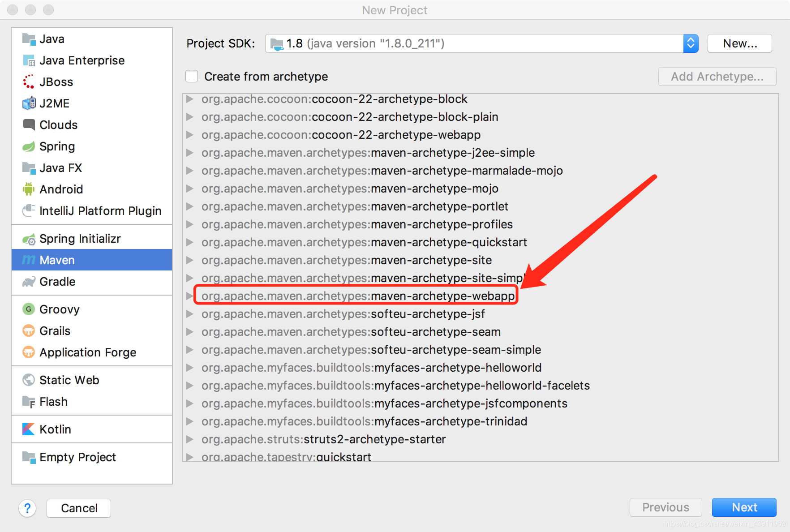Click the Static Web globe icon
This screenshot has height=532, width=790.
coord(29,380)
